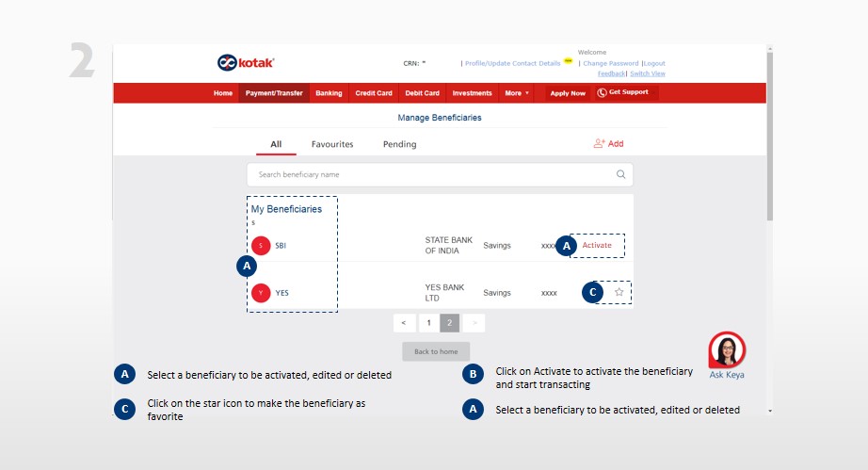This screenshot has height=470, width=868.
Task: Open Profile/Update Contact Details link
Action: [512, 63]
